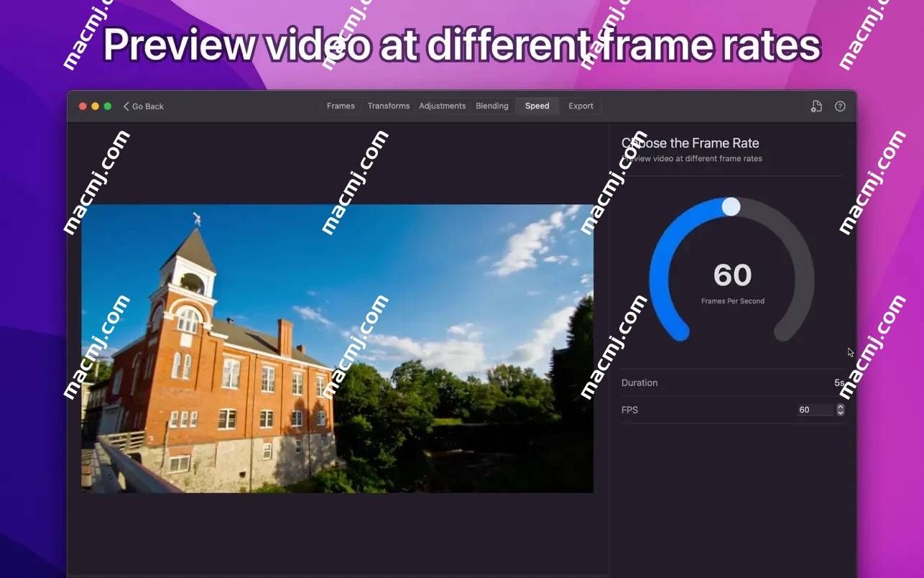This screenshot has width=924, height=578.
Task: Click the FPS stepper arrows
Action: pyautogui.click(x=841, y=410)
